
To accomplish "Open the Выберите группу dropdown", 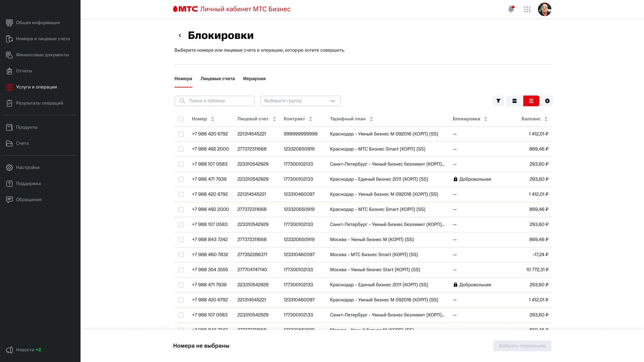I will pos(300,101).
